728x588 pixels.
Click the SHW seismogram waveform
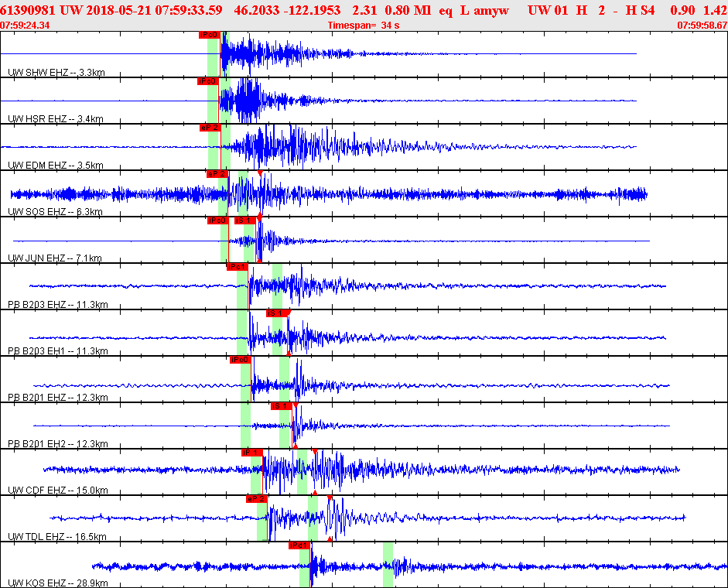tap(318, 54)
